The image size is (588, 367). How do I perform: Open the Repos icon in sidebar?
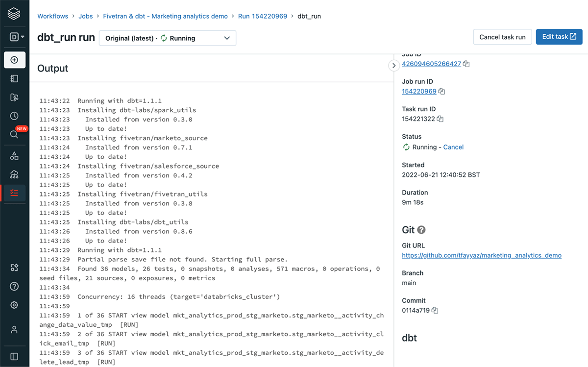(14, 98)
